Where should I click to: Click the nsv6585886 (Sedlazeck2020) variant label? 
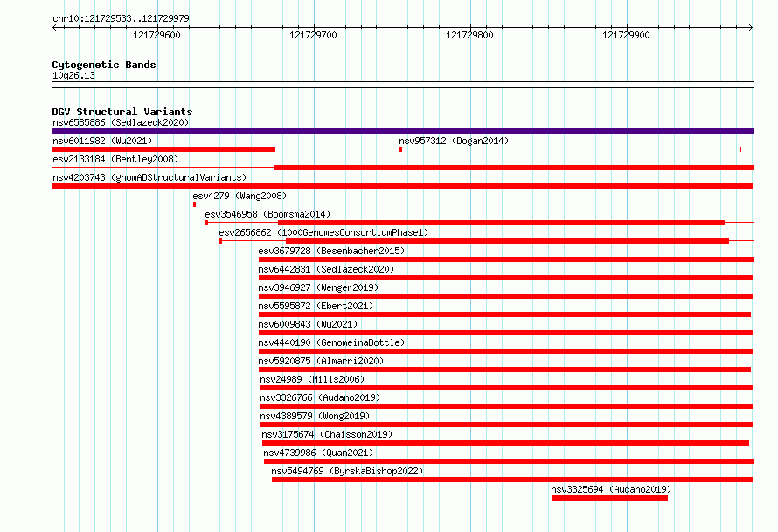pyautogui.click(x=121, y=122)
